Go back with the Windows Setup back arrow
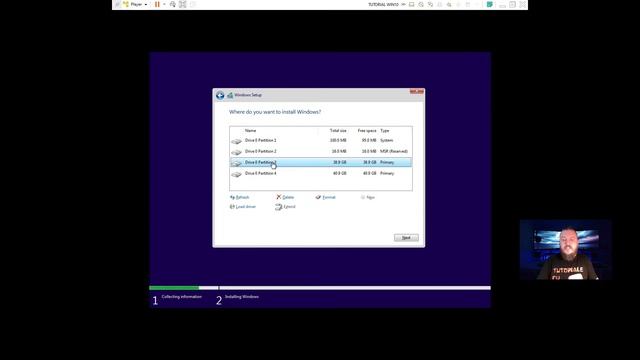Image resolution: width=640 pixels, height=360 pixels. (220, 95)
